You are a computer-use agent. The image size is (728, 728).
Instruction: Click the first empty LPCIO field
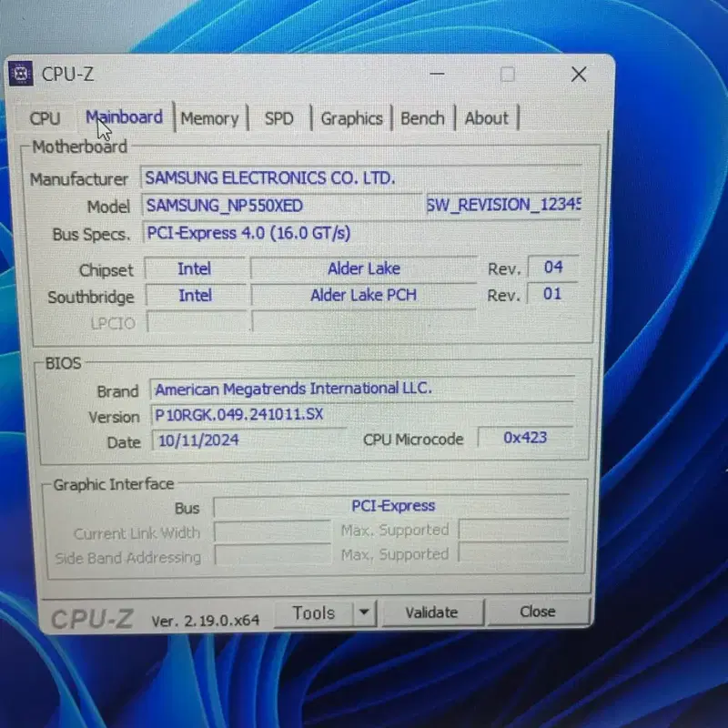click(198, 321)
